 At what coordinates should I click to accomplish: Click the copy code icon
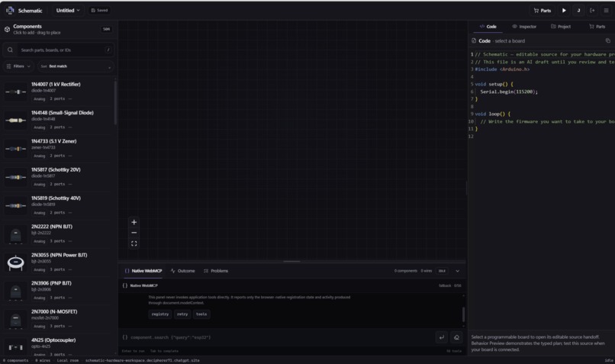click(608, 40)
